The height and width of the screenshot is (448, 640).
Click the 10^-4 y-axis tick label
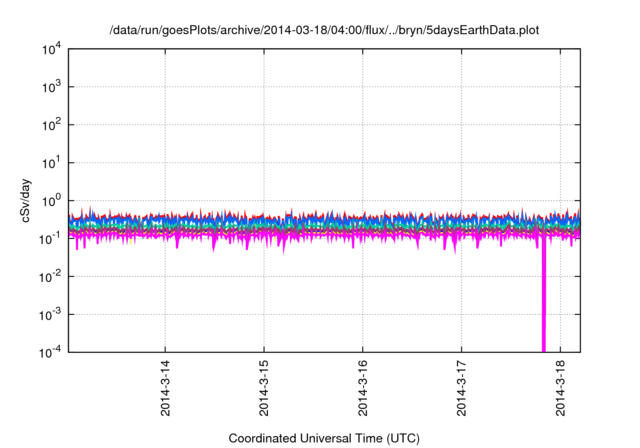[x=50, y=352]
